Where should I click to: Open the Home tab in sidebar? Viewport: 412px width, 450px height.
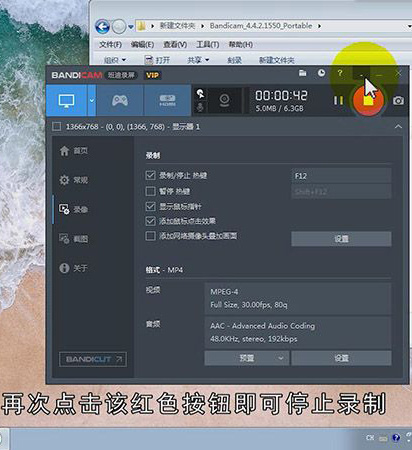coord(74,151)
